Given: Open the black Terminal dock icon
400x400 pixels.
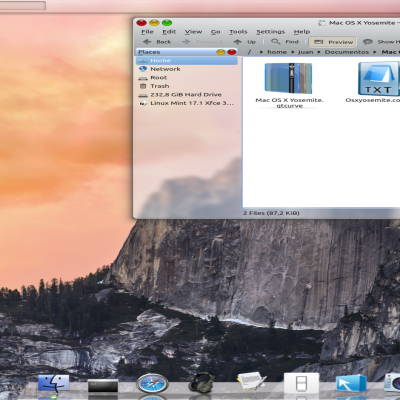Looking at the screenshot, I should [103, 386].
